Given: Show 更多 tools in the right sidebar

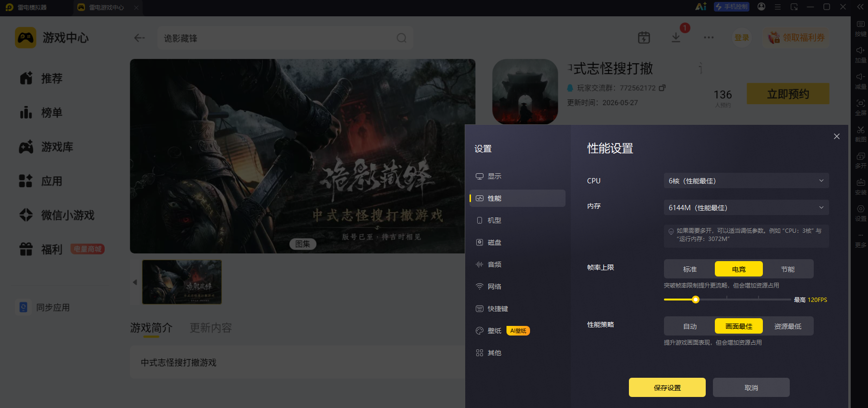Looking at the screenshot, I should pos(860,239).
